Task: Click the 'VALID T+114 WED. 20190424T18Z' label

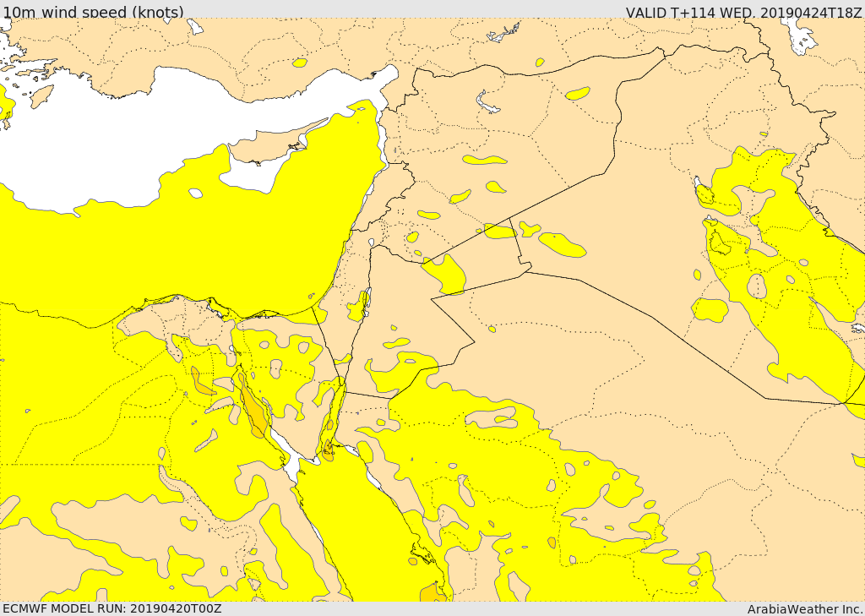Action: [743, 12]
